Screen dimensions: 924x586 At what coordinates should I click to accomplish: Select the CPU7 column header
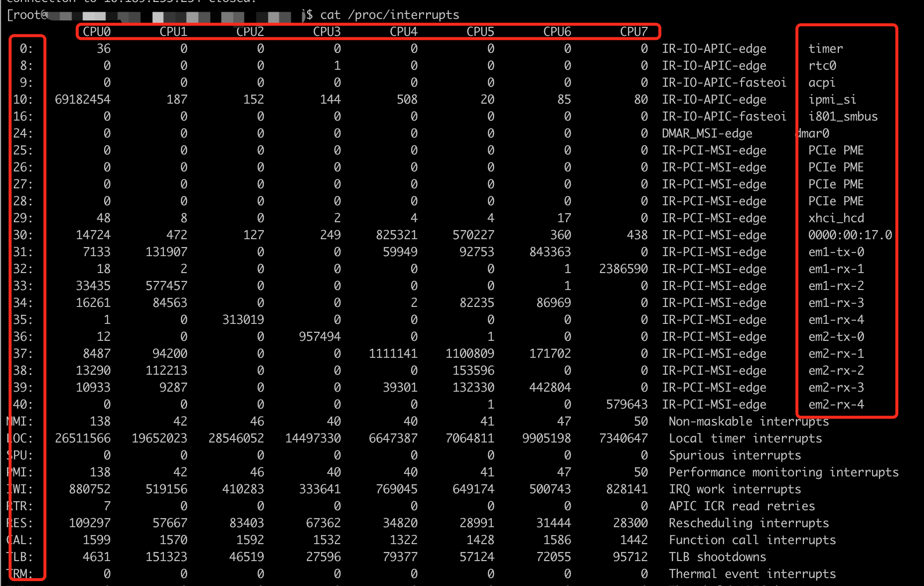(634, 31)
